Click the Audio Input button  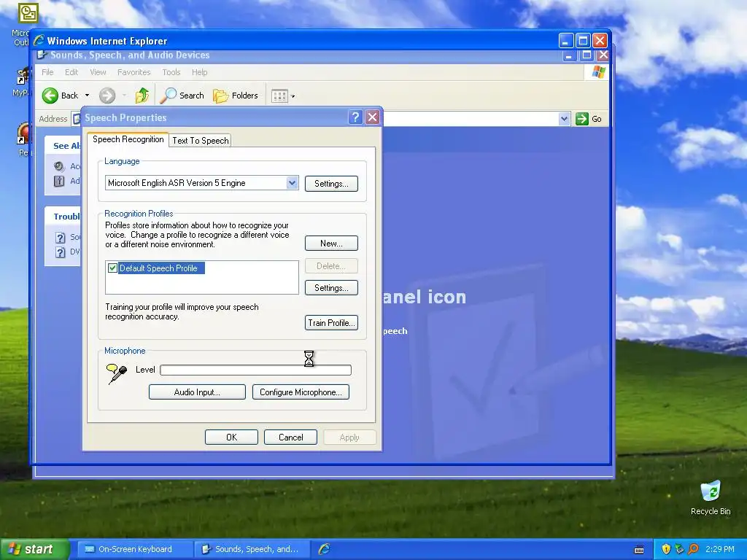pyautogui.click(x=197, y=392)
